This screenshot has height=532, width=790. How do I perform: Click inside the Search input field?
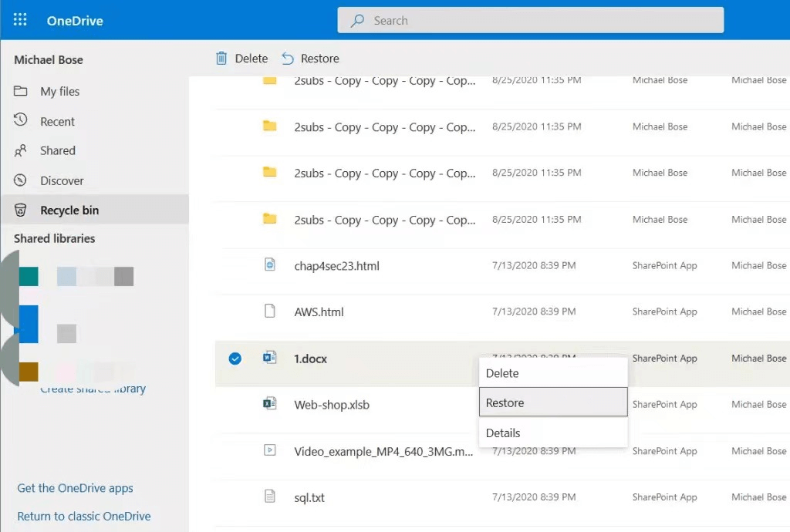click(x=540, y=21)
